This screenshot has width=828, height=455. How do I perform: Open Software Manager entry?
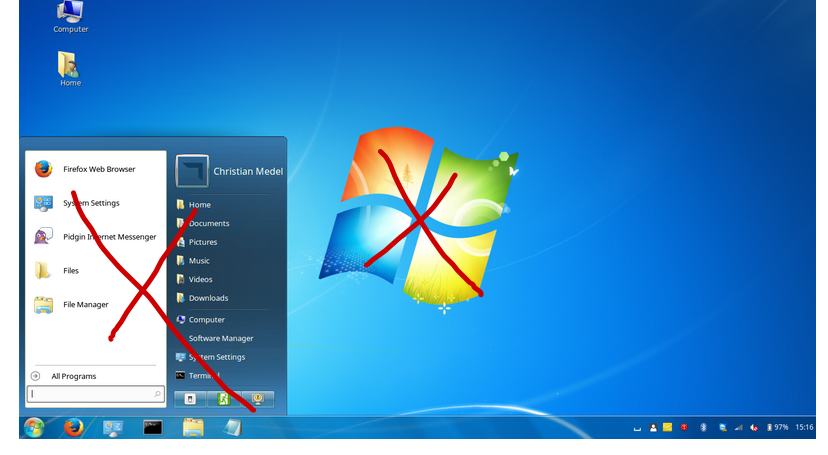[x=223, y=338]
